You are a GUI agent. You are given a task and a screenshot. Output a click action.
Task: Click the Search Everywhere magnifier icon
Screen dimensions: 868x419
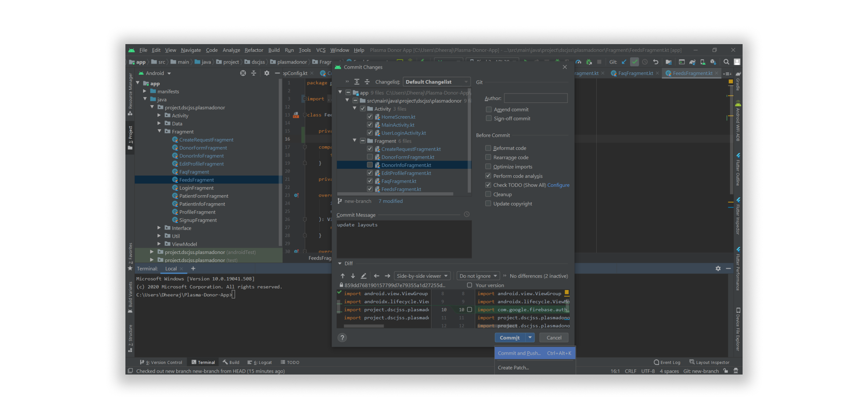(x=726, y=62)
